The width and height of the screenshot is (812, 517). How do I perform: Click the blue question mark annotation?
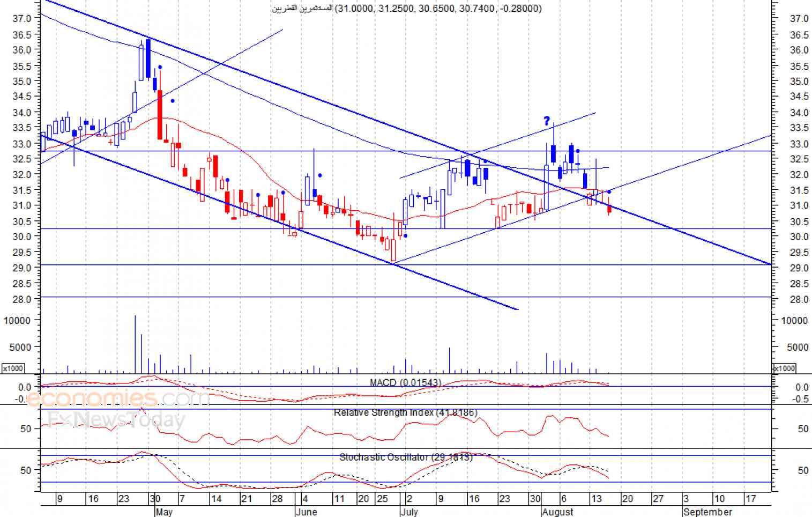(547, 121)
